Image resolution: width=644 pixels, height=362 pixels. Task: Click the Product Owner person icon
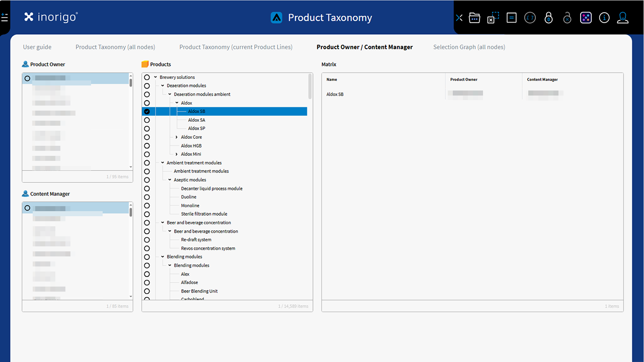coord(25,64)
